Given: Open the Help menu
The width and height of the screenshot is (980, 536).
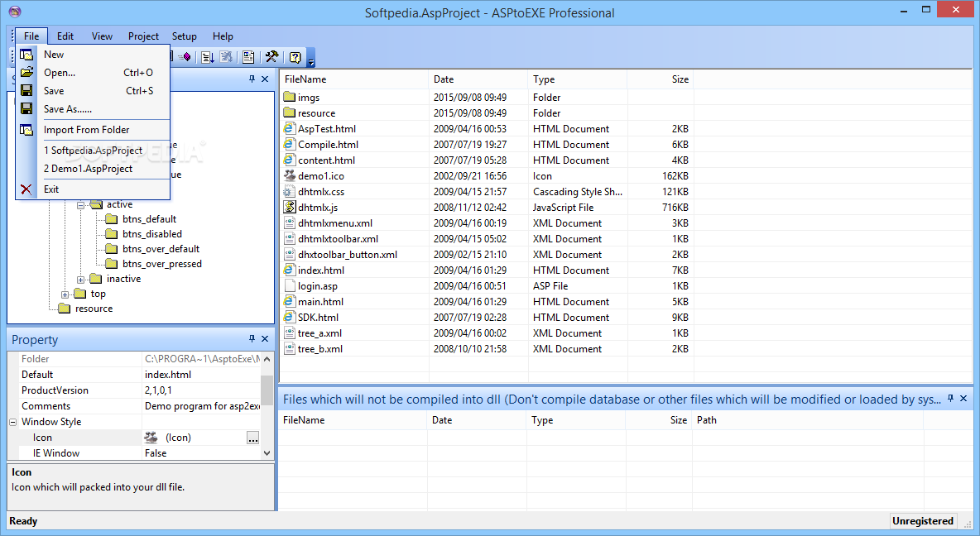Looking at the screenshot, I should [223, 36].
